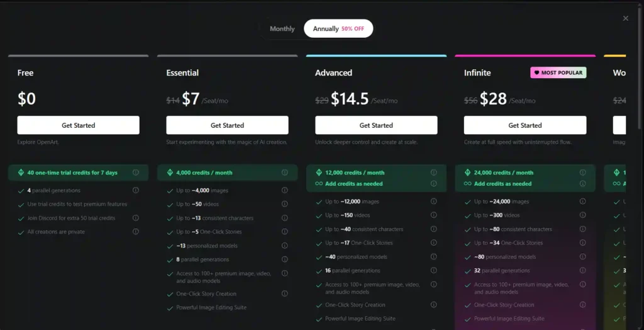The height and width of the screenshot is (330, 644).
Task: Click Add credits as needed under Infinite
Action: coord(502,183)
